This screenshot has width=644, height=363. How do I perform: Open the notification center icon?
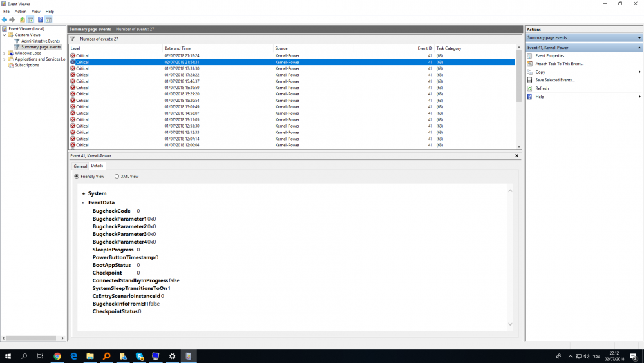[x=634, y=357]
